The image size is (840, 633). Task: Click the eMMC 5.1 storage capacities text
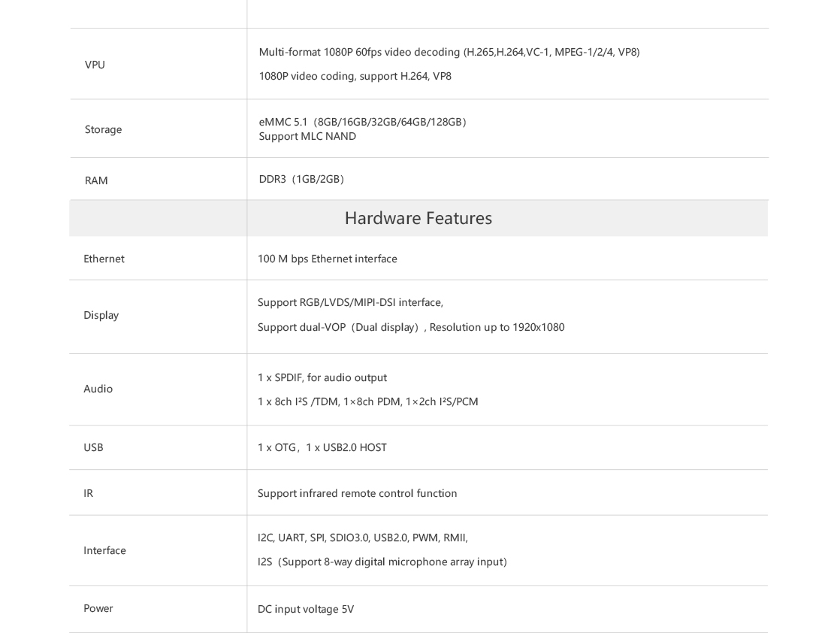(x=363, y=122)
